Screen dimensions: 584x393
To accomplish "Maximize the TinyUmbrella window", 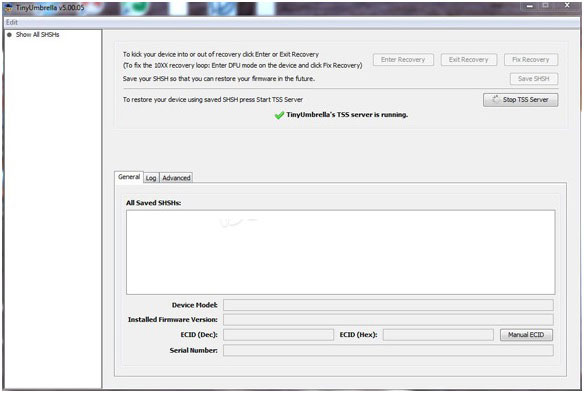I will click(x=546, y=6).
